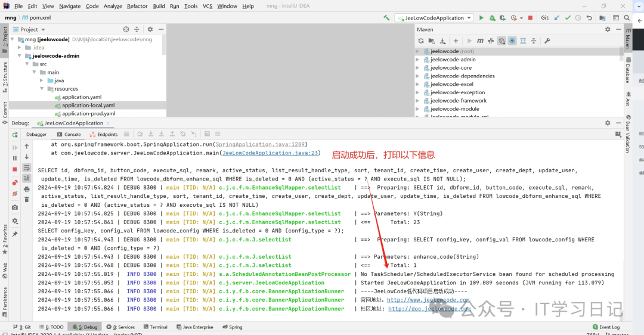The width and height of the screenshot is (644, 335).
Task: Expand jeelowcode-core in Maven panel
Action: coord(417,68)
